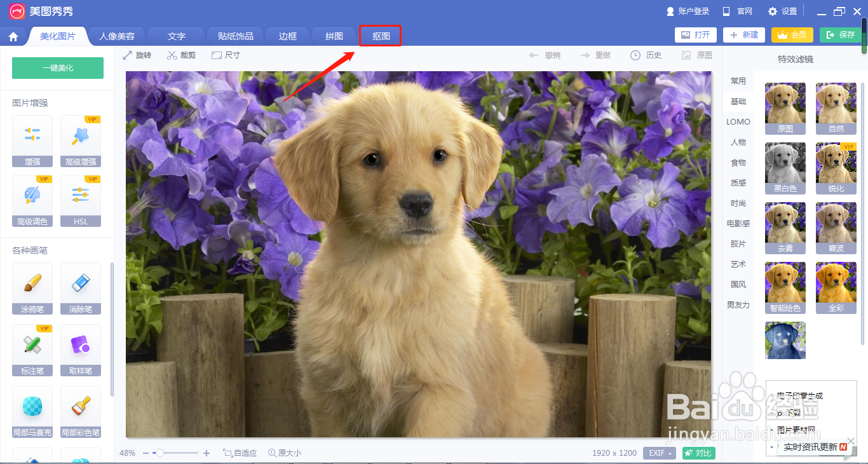Click the 尺寸 resize tool
The width and height of the screenshot is (868, 464).
click(226, 55)
